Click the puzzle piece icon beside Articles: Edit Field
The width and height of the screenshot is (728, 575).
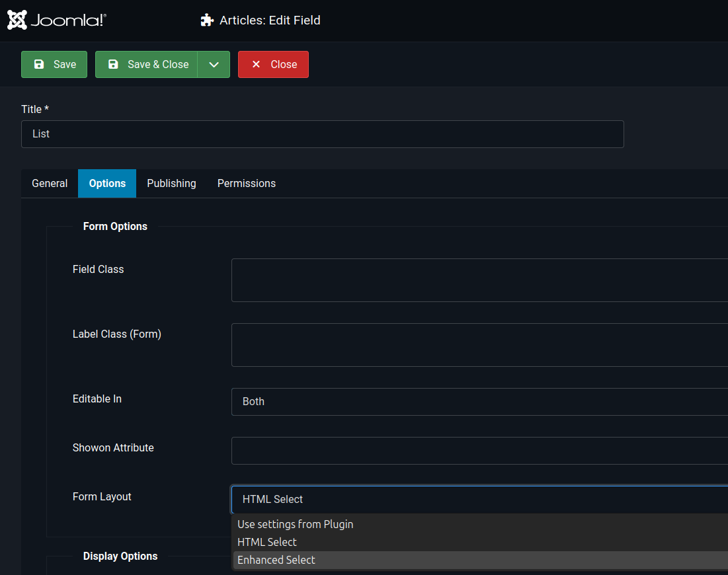[x=206, y=20]
